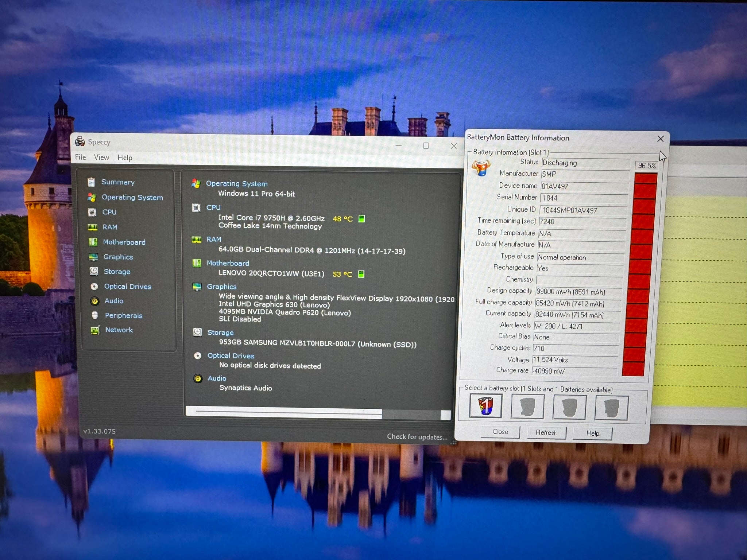Open the Summary section icon in sidebar
The height and width of the screenshot is (560, 747).
coord(91,182)
